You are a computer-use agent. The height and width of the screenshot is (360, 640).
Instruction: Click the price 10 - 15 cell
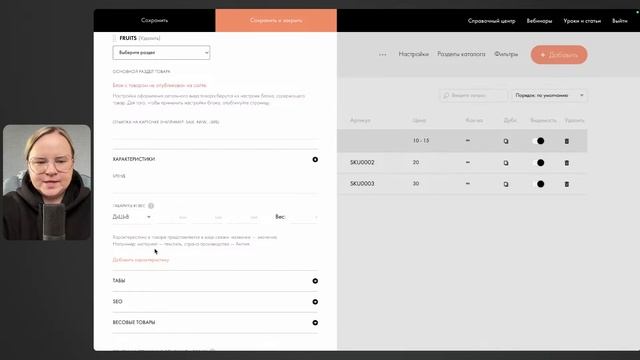[x=421, y=140]
